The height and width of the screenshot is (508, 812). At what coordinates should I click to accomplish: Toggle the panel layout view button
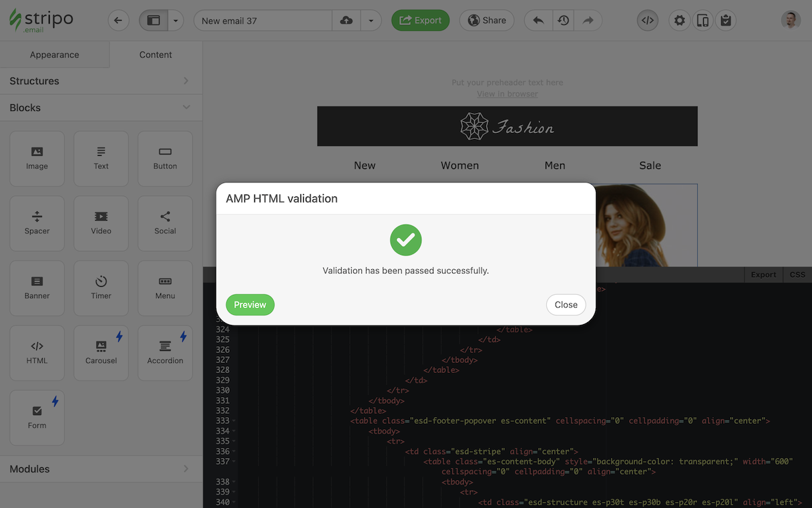point(154,21)
